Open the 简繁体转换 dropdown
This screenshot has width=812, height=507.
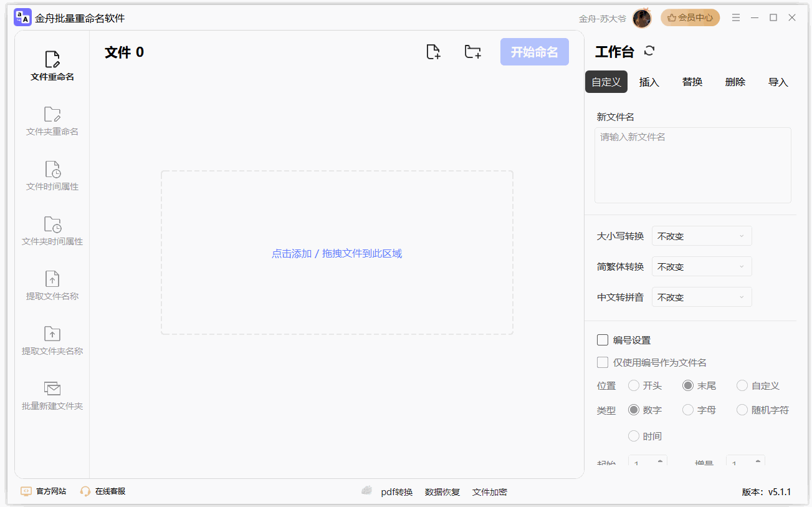point(701,266)
